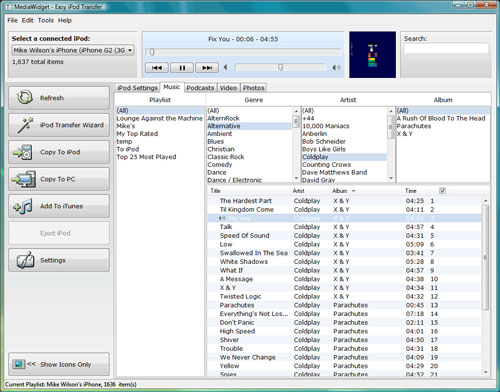Select track 'Speed Of Sound'

click(345, 235)
